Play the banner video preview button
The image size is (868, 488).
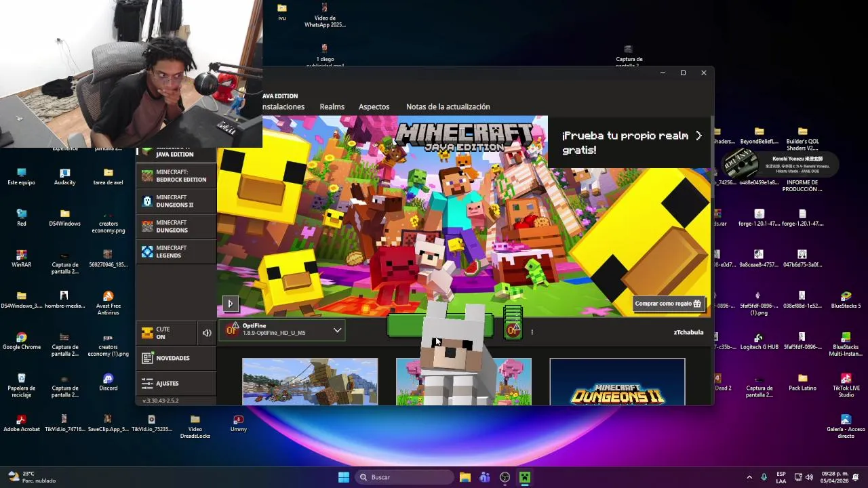tap(230, 304)
